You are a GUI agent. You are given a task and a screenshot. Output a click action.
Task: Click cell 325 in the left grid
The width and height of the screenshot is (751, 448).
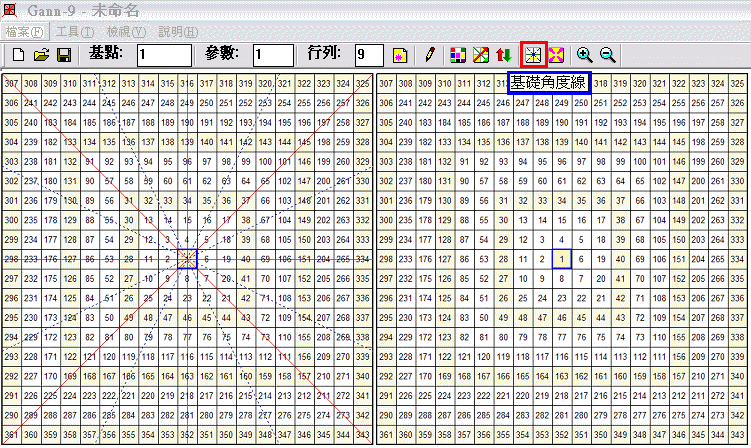point(363,83)
